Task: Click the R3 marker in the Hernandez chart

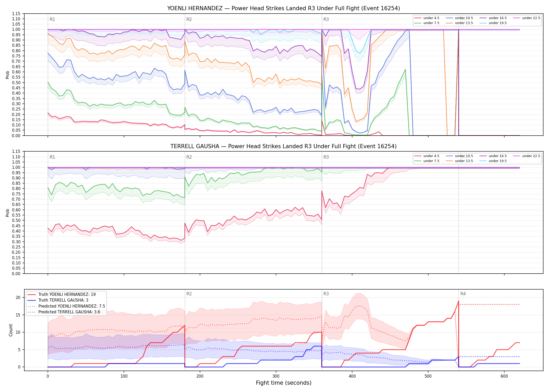Action: (x=326, y=19)
